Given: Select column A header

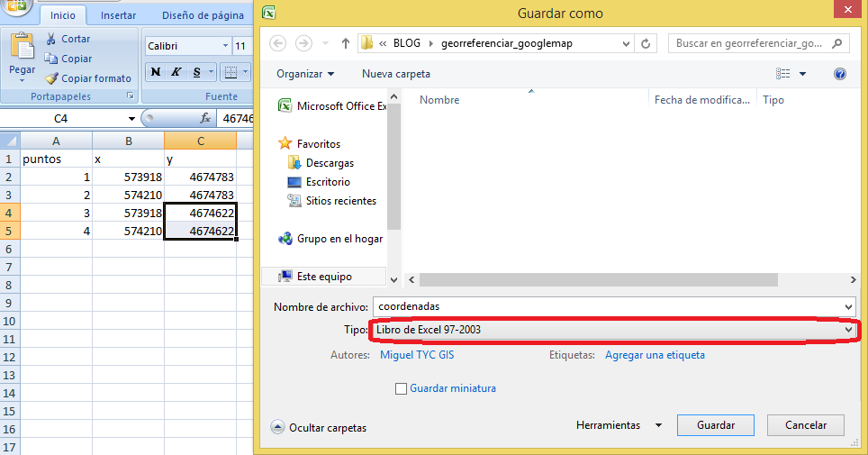Looking at the screenshot, I should (56, 141).
